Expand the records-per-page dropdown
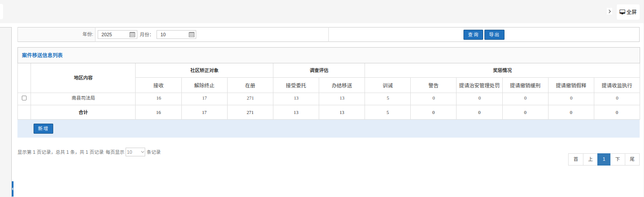The image size is (644, 197). pyautogui.click(x=135, y=152)
